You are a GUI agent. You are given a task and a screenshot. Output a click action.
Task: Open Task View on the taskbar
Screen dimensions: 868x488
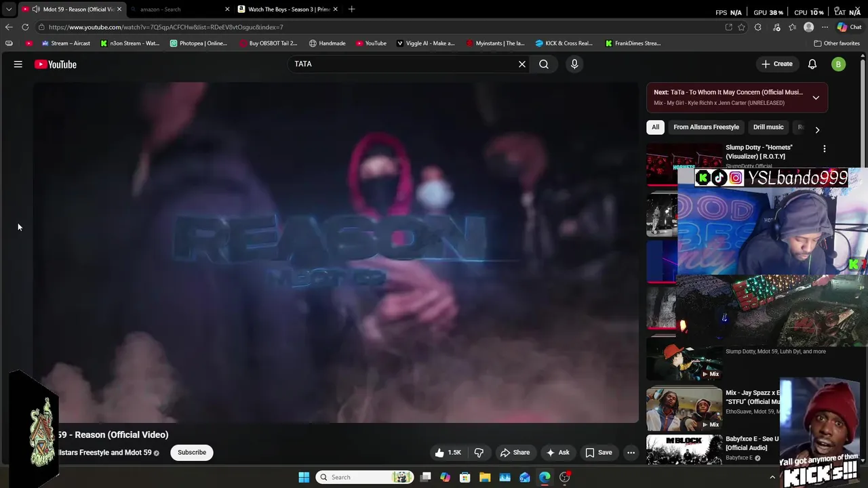[x=425, y=477]
